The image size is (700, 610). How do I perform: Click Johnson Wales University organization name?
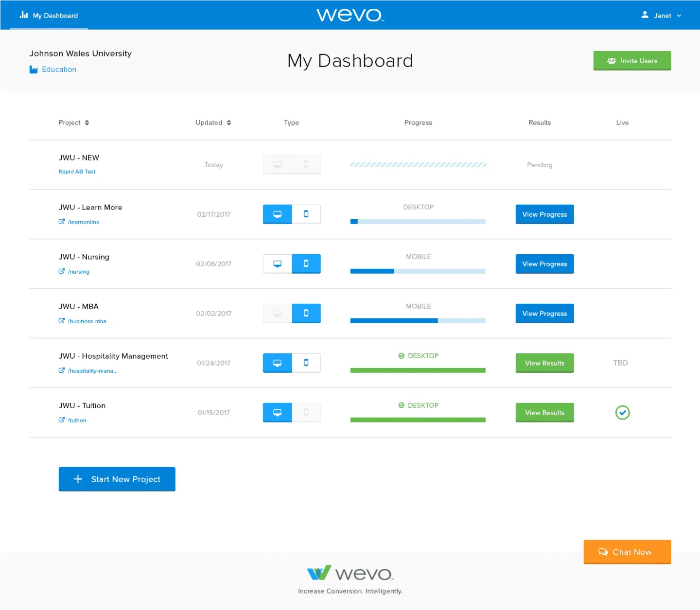coord(80,53)
